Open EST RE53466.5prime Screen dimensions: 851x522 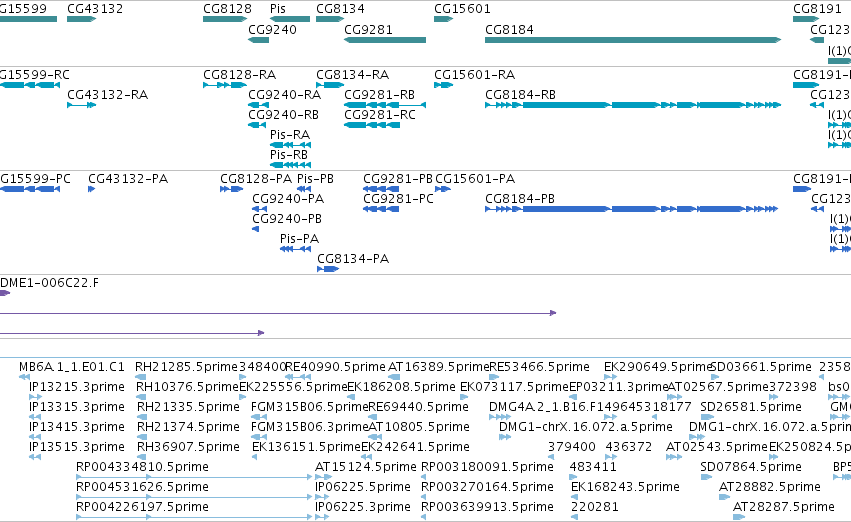[539, 367]
